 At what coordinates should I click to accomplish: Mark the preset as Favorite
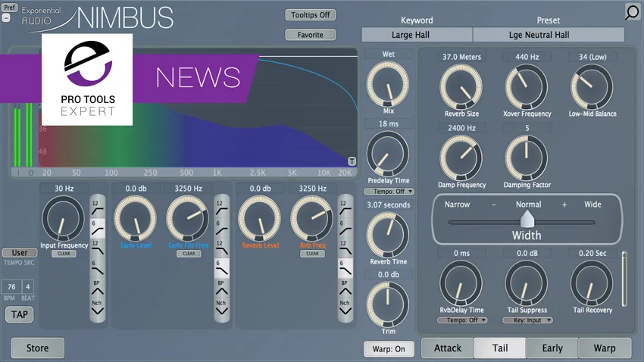311,35
